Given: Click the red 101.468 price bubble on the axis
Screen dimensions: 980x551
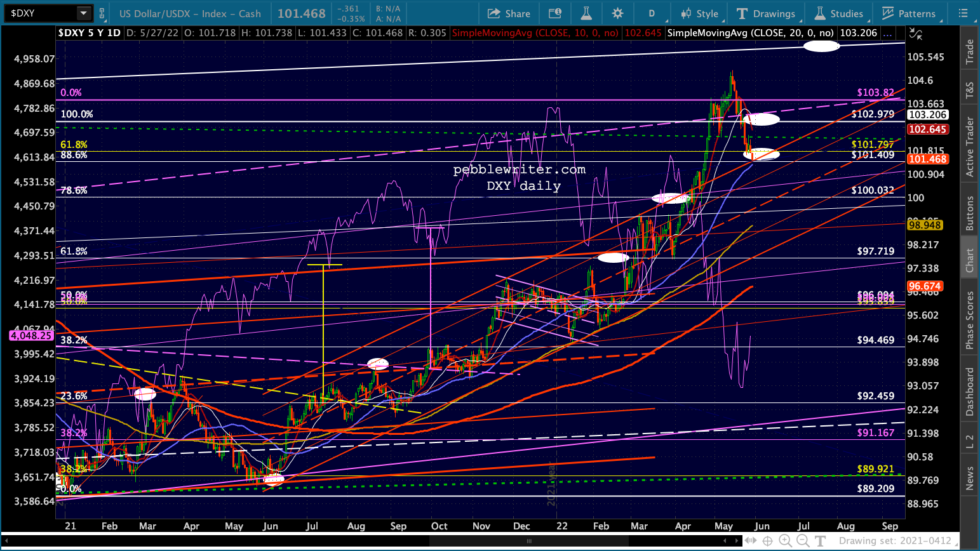Looking at the screenshot, I should [927, 159].
